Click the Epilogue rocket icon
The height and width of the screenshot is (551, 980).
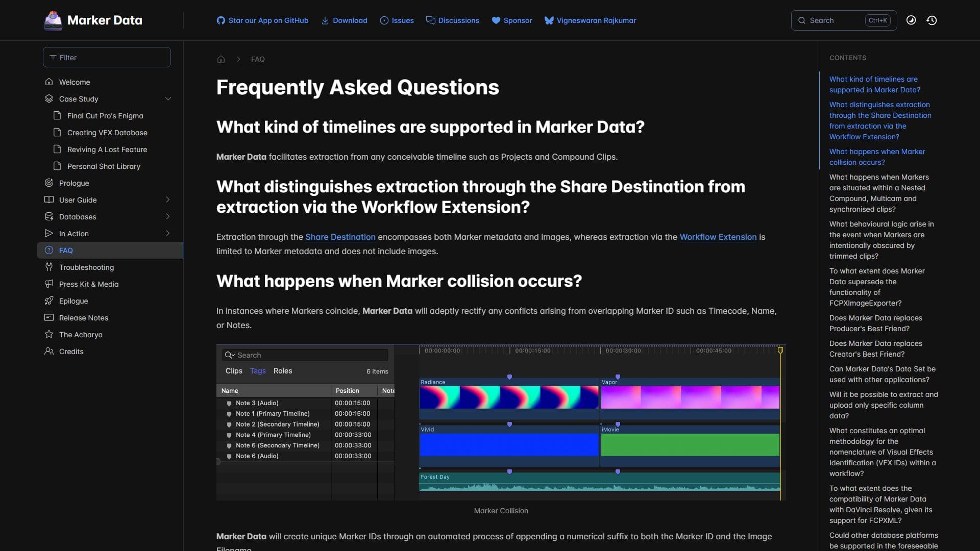click(49, 300)
